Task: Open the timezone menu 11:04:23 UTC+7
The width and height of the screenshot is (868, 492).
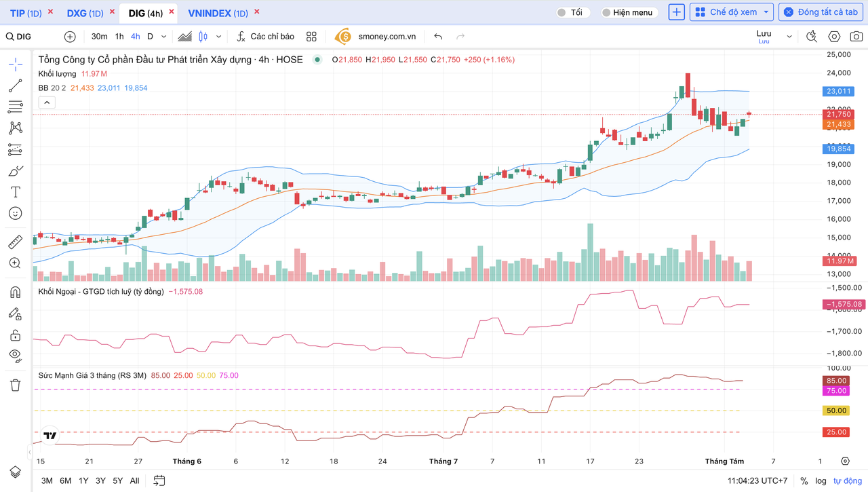Action: (x=757, y=480)
